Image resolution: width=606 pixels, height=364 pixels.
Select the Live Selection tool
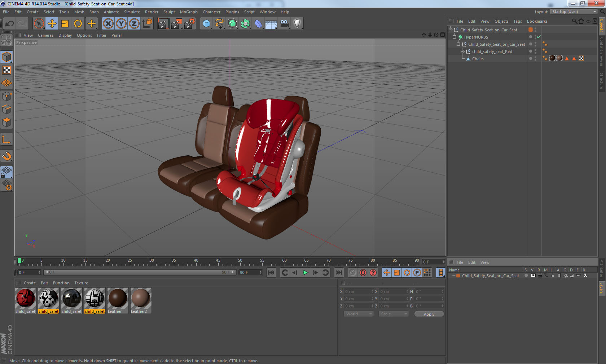click(39, 24)
